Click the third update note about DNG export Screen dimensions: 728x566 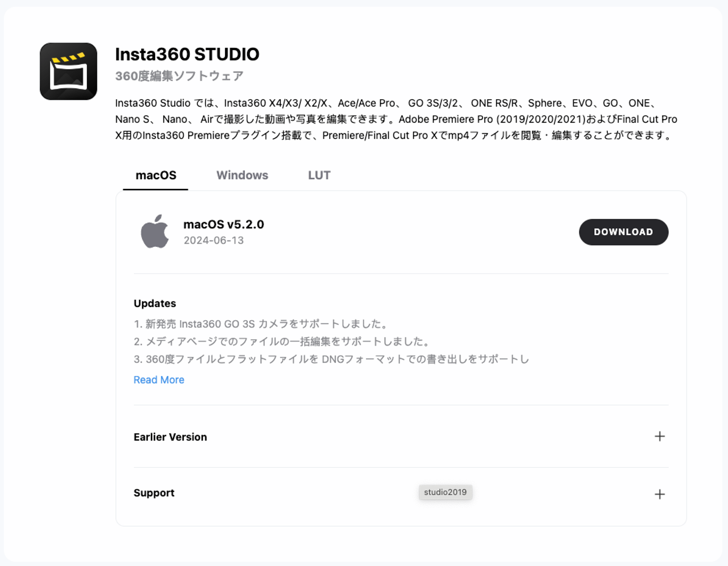tap(331, 359)
